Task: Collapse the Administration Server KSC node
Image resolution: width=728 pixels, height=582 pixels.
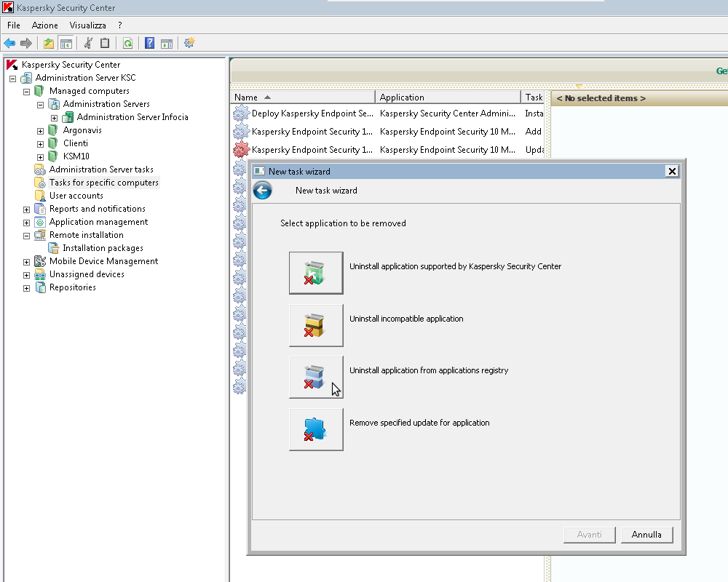Action: [x=13, y=79]
